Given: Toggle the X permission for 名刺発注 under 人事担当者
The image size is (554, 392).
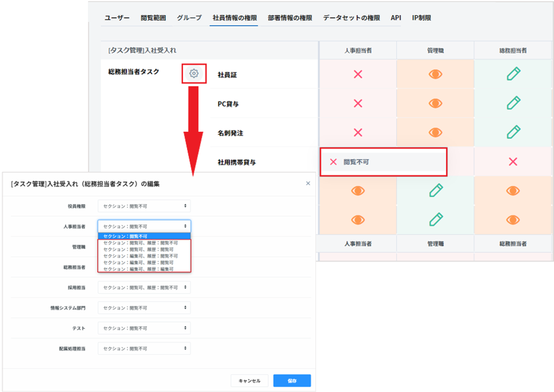Looking at the screenshot, I should [358, 133].
